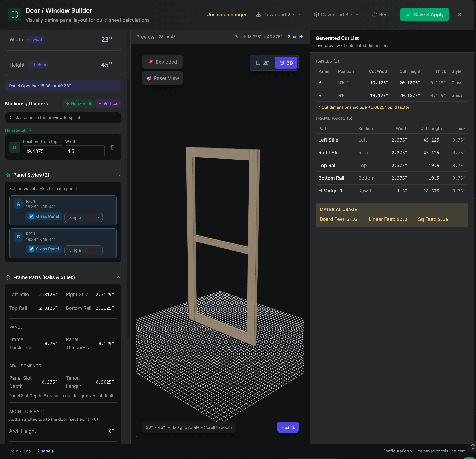Screen dimensions: 476x459
Task: Edit mullion Width field
Action: (x=85, y=151)
